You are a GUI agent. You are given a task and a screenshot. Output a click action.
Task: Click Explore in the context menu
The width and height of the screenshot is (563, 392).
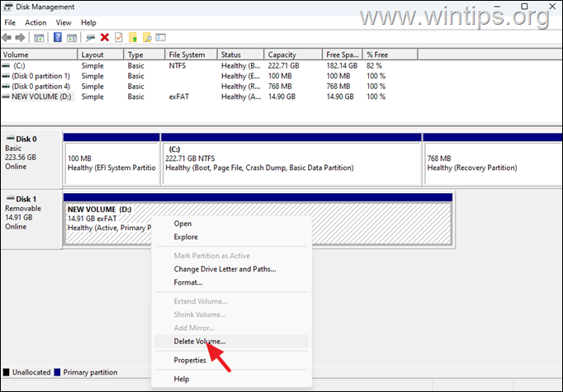186,237
